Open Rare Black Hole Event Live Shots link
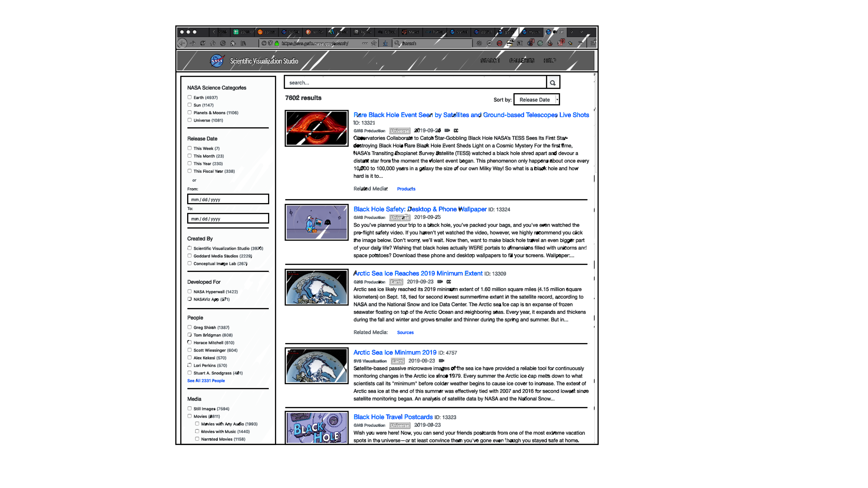The width and height of the screenshot is (868, 488). pos(471,115)
